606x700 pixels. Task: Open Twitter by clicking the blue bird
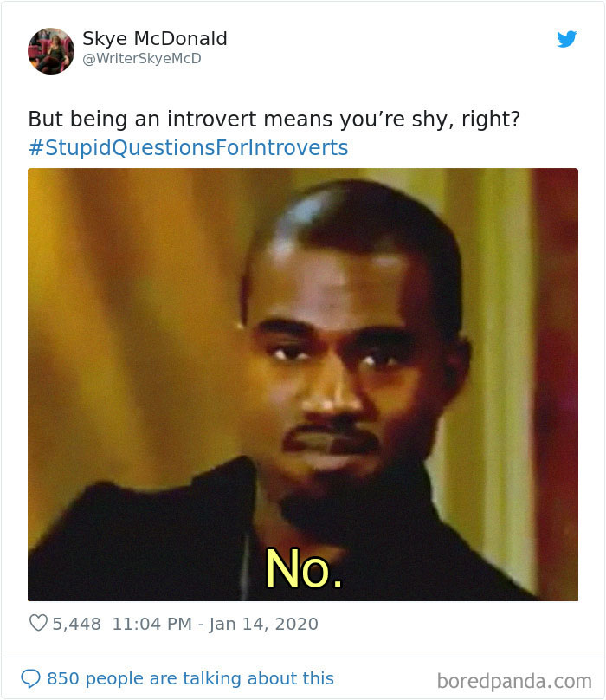pyautogui.click(x=566, y=38)
